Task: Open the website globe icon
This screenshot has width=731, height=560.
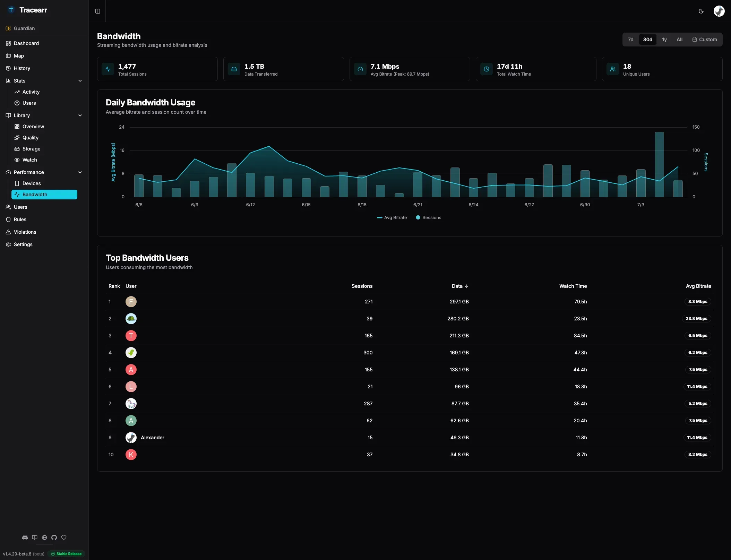Action: point(44,537)
